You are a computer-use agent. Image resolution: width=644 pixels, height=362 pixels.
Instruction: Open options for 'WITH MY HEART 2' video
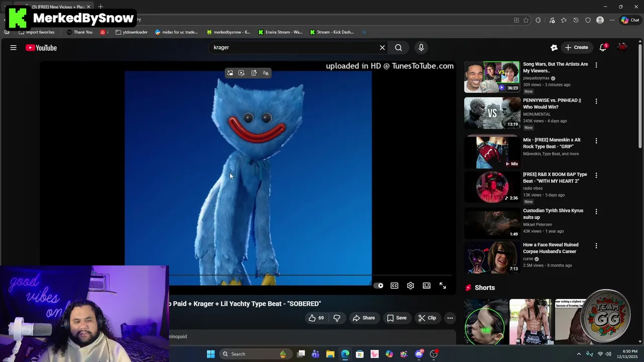click(x=596, y=175)
